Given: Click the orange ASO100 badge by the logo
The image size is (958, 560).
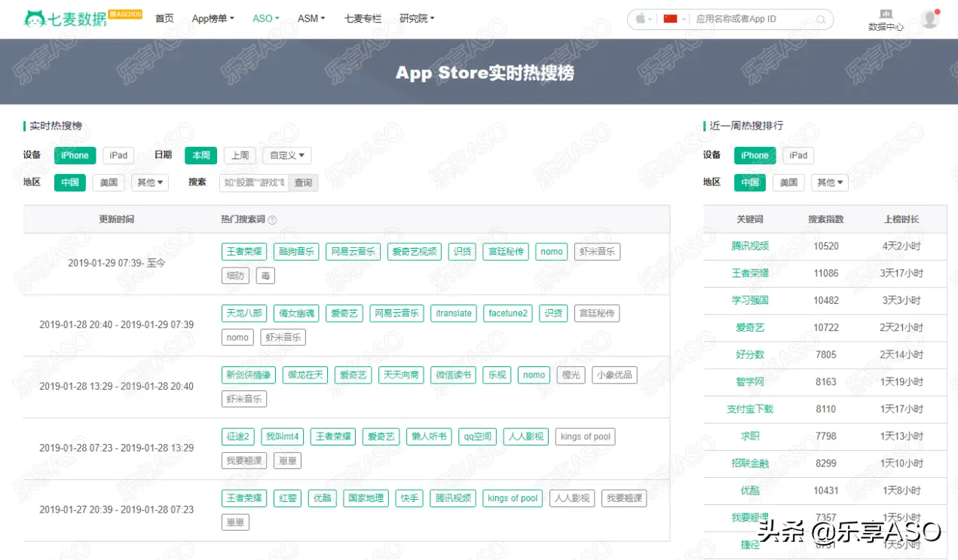Looking at the screenshot, I should pos(125,14).
